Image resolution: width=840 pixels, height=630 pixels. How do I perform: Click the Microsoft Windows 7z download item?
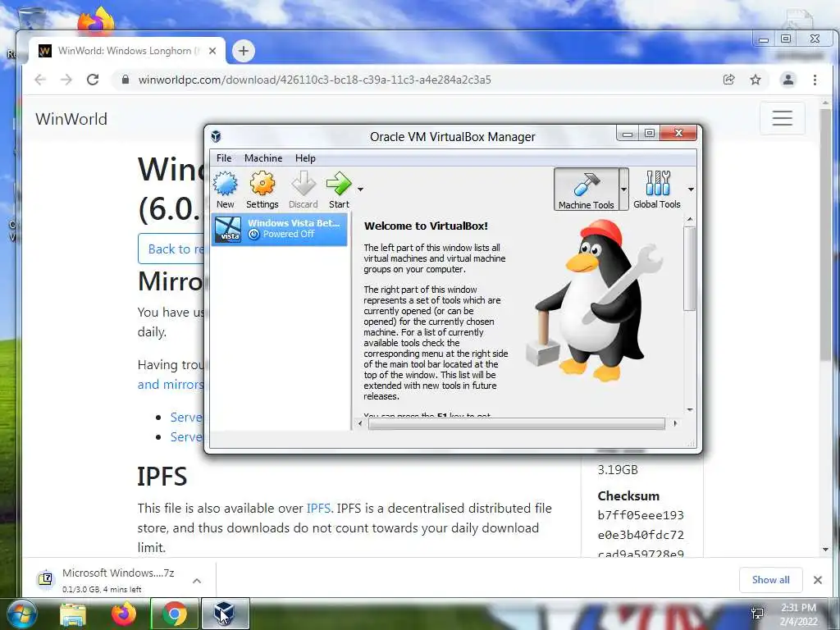pos(118,580)
